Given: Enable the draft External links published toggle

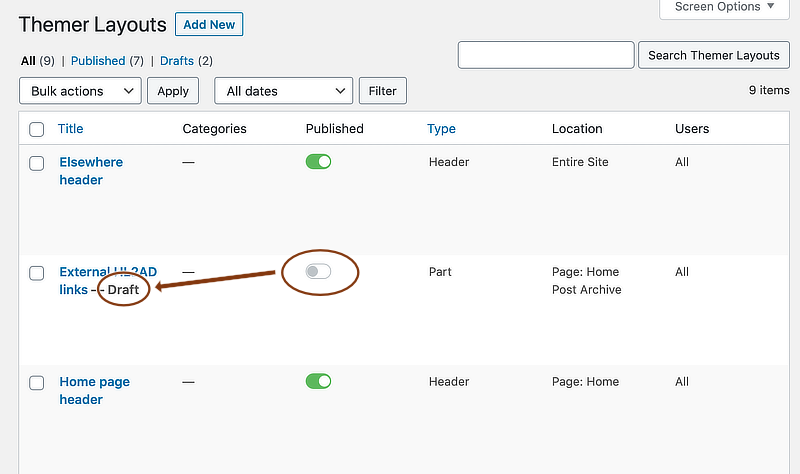Looking at the screenshot, I should pyautogui.click(x=318, y=272).
